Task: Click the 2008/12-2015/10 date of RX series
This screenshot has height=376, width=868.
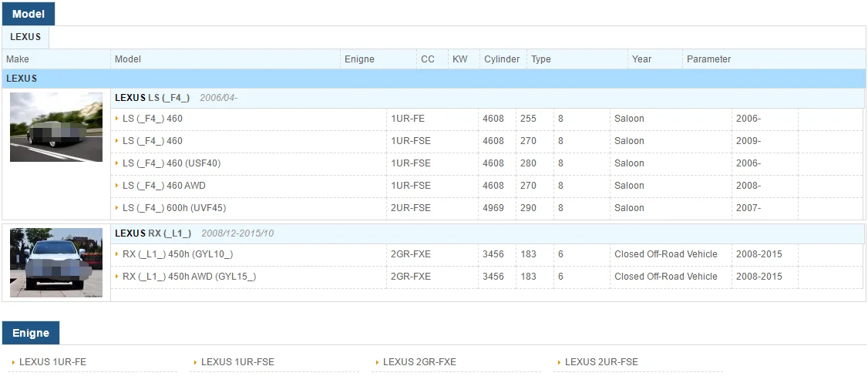Action: pos(237,233)
